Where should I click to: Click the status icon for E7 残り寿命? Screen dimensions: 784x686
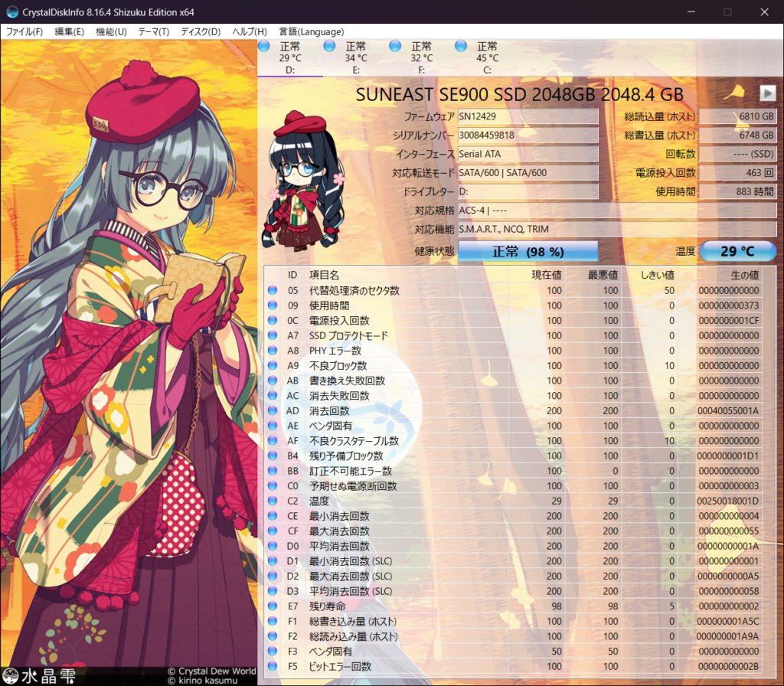tap(273, 606)
